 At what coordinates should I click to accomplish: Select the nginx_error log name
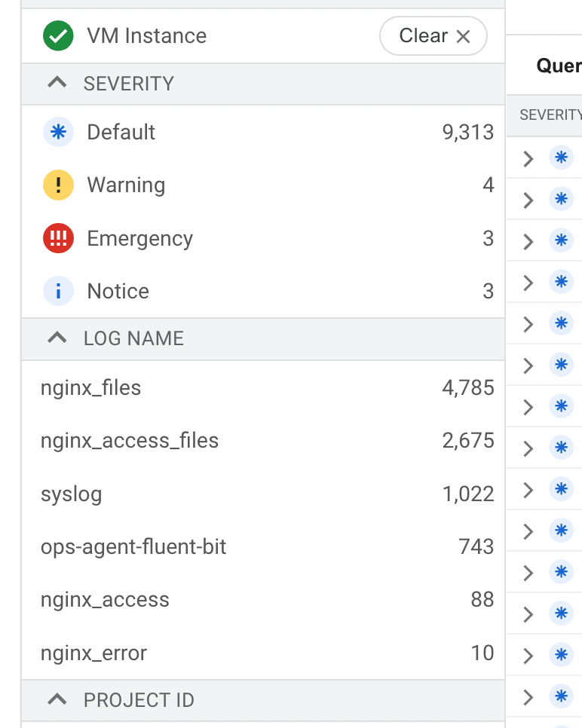[x=93, y=653]
